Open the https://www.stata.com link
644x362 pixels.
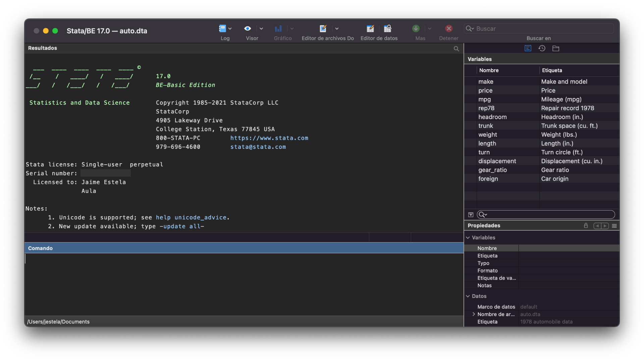pos(269,138)
